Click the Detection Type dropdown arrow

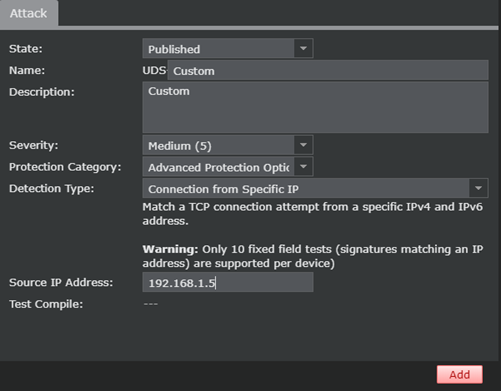478,188
